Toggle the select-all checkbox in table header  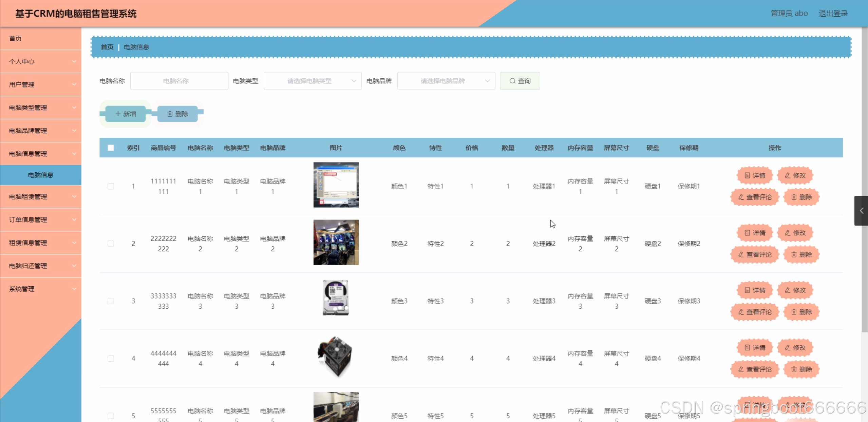(111, 148)
